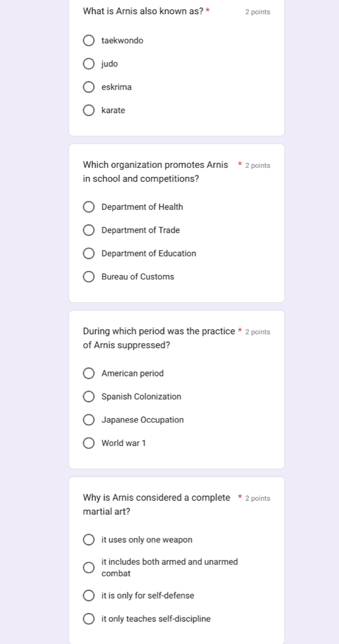Click the 'Why is Arnis considered' question text

coord(157,505)
